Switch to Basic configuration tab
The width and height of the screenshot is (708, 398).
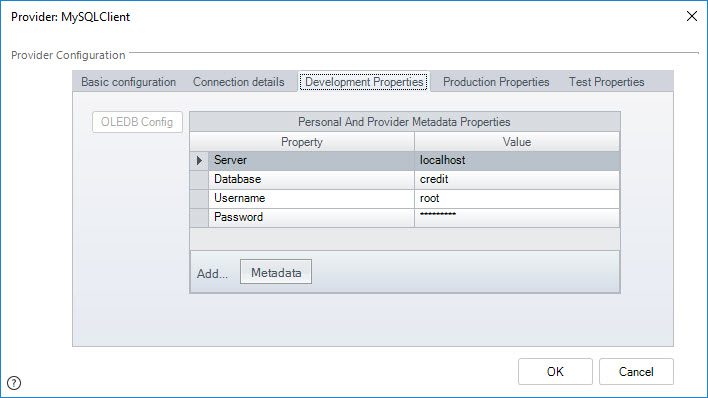click(128, 82)
